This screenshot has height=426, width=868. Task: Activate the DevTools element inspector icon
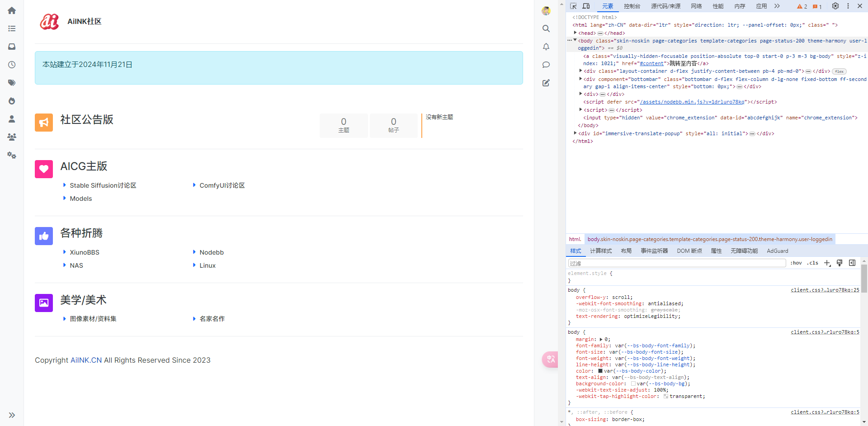click(573, 6)
